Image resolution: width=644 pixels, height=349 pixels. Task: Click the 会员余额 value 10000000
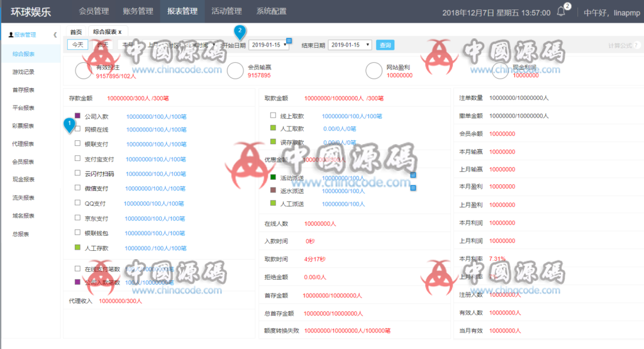tap(502, 134)
